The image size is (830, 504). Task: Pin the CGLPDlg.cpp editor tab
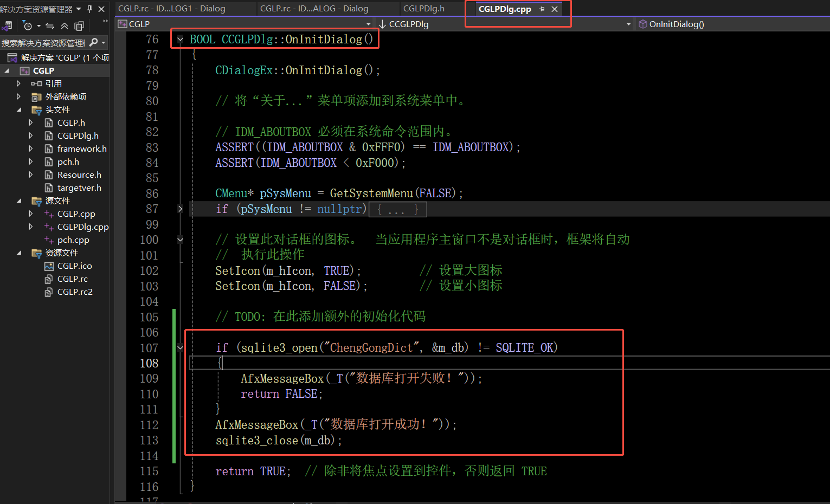(x=542, y=9)
